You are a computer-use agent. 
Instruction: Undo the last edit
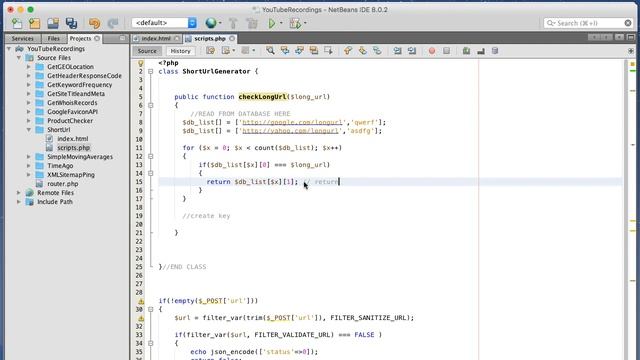coord(94,23)
